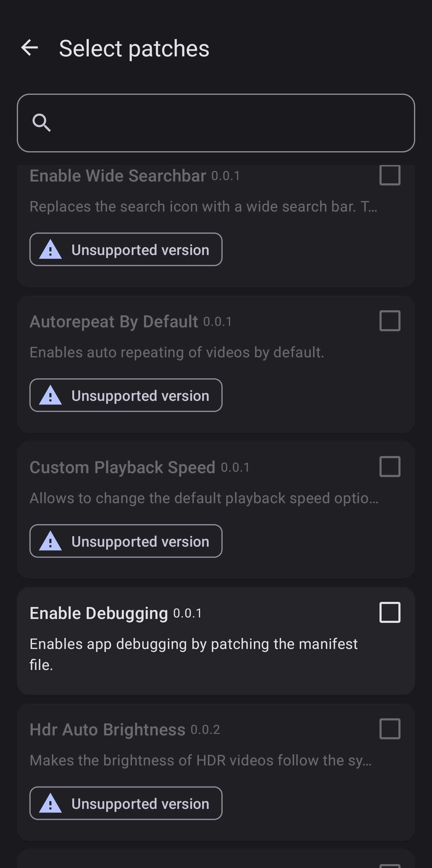The height and width of the screenshot is (868, 432).
Task: Toggle the Enable Wide Searchbar checkbox
Action: click(390, 175)
